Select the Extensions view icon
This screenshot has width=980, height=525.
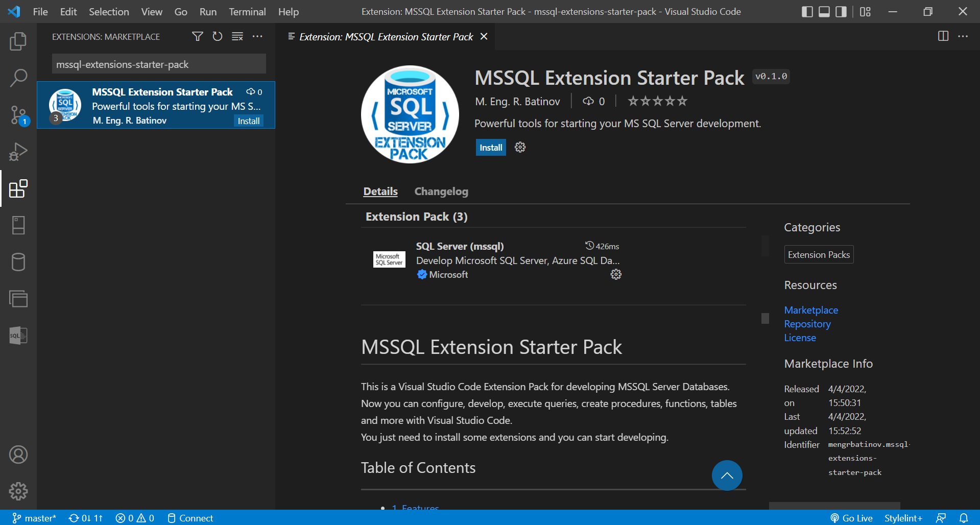tap(18, 188)
